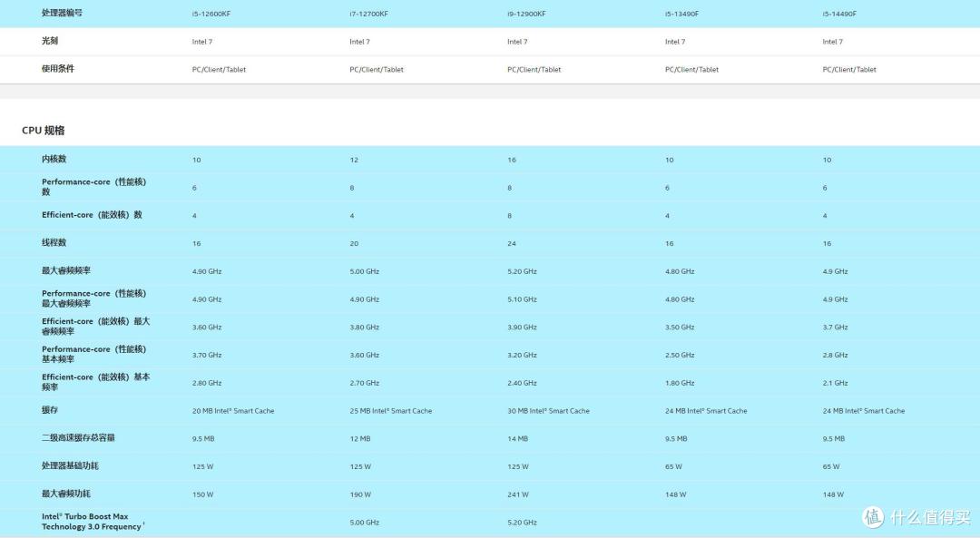Click core count 12 for i7-12700KF

point(354,160)
